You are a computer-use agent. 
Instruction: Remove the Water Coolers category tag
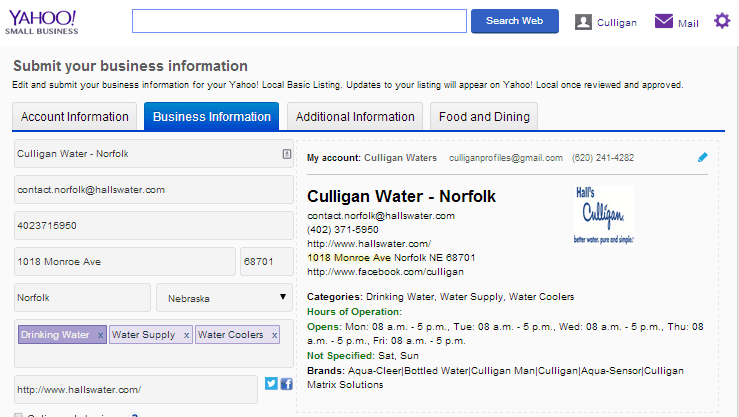tap(274, 335)
